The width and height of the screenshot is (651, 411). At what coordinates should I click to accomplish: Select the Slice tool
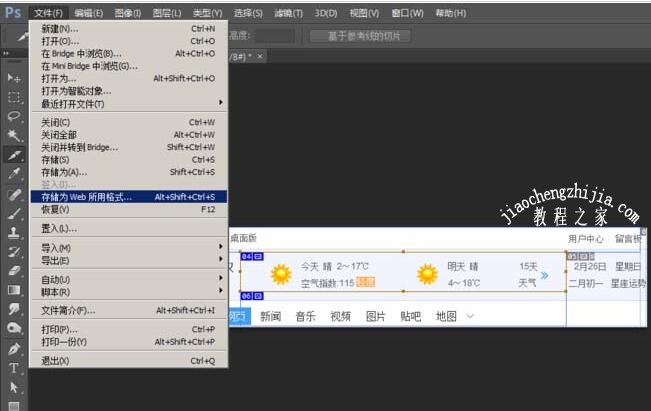pos(14,155)
